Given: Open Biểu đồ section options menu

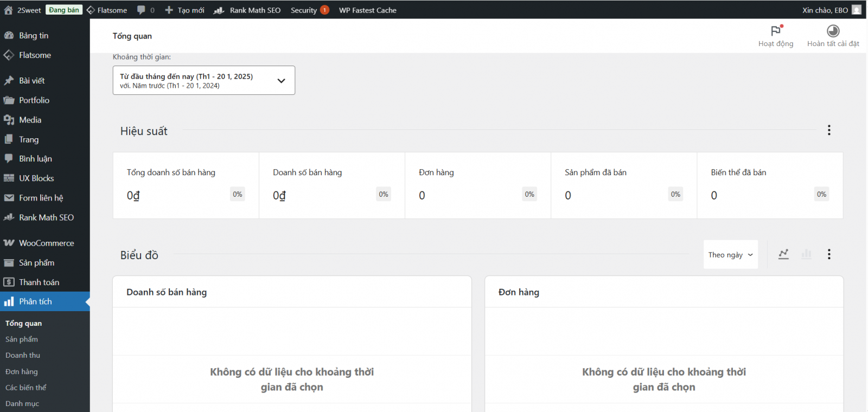Looking at the screenshot, I should [828, 254].
